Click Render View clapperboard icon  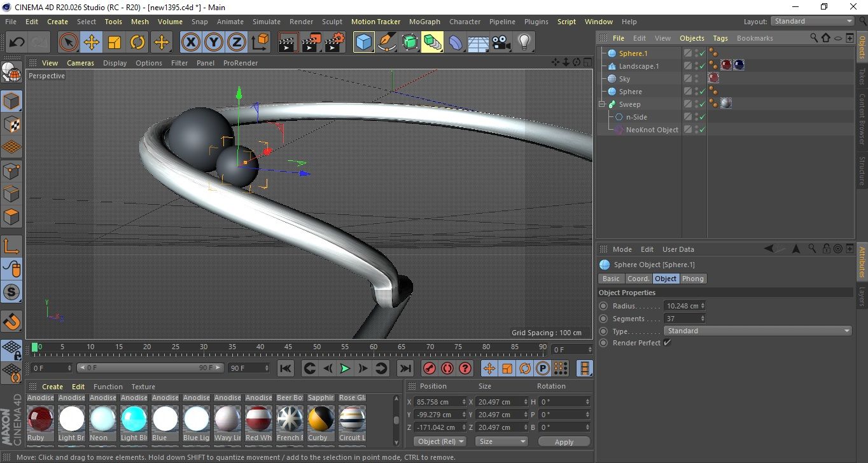pyautogui.click(x=288, y=43)
